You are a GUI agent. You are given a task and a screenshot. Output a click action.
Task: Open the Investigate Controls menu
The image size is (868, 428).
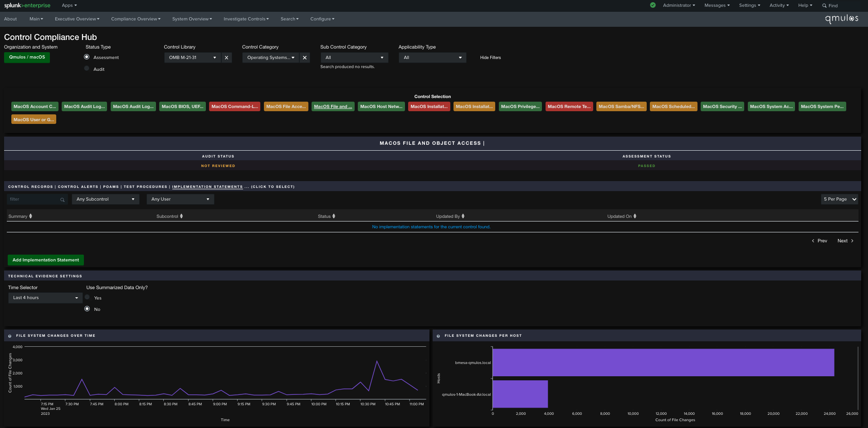tap(246, 19)
